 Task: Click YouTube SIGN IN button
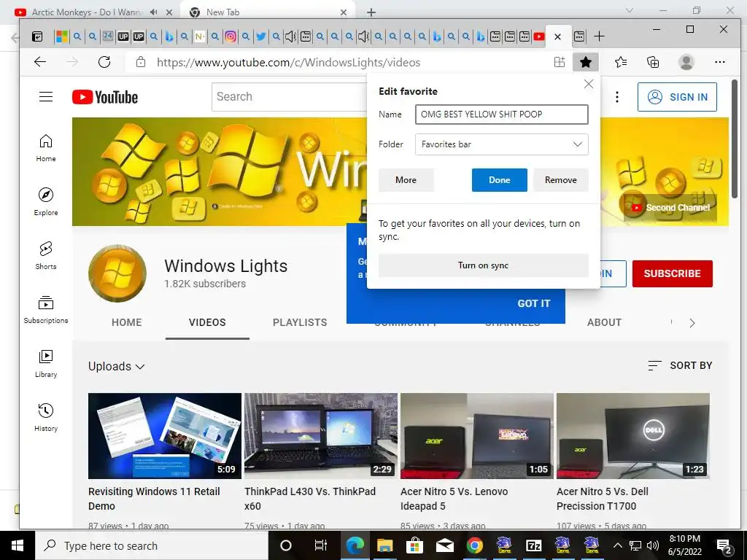click(x=677, y=97)
